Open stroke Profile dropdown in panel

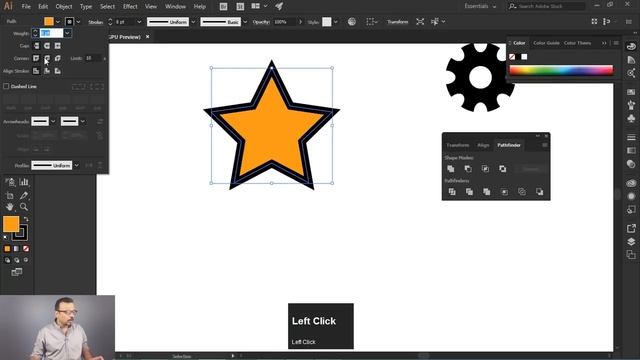point(76,165)
